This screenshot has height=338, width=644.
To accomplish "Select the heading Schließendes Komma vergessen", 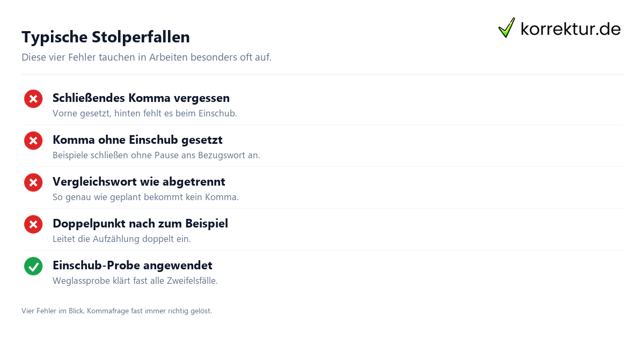I will pyautogui.click(x=141, y=98).
